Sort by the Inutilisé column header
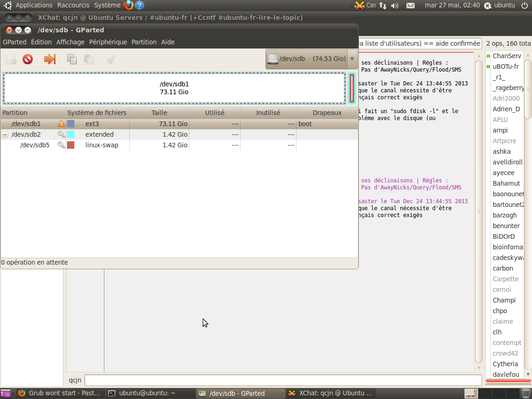The height and width of the screenshot is (399, 532). (x=268, y=113)
